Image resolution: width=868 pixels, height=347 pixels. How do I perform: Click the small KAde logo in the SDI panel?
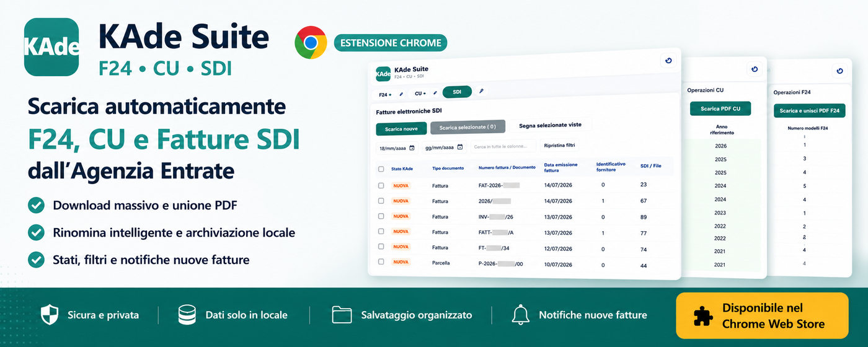[x=383, y=74]
